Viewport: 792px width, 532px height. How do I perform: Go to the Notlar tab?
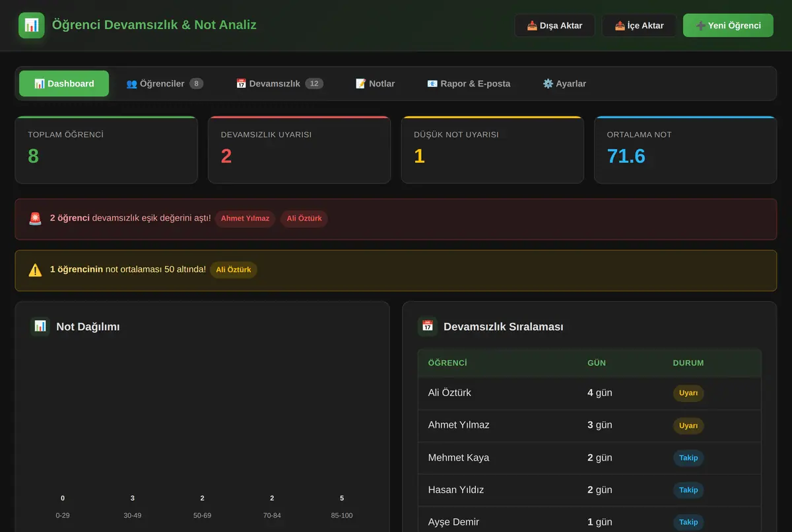[375, 84]
